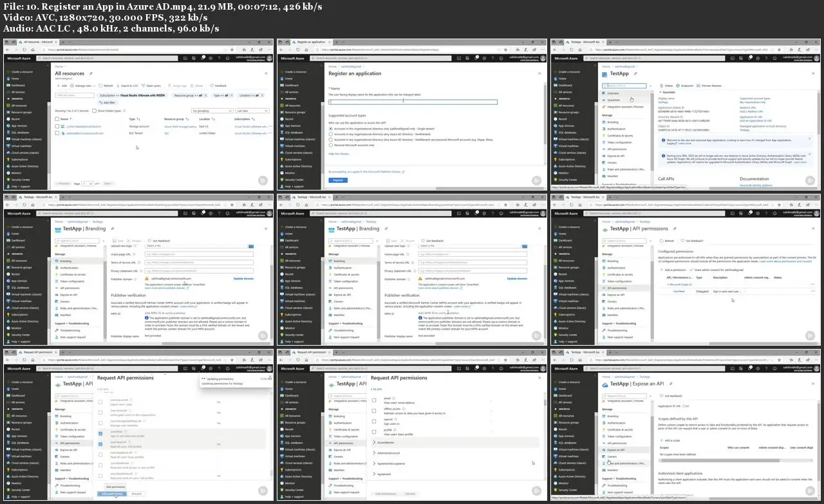Click the application Name input field
824x504 pixels.
413,102
